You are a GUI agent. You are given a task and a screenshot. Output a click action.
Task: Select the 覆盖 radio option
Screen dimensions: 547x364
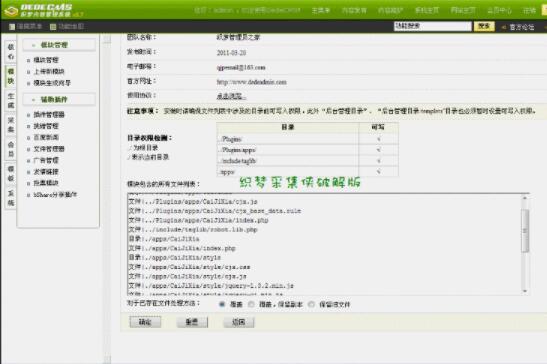[x=222, y=304]
